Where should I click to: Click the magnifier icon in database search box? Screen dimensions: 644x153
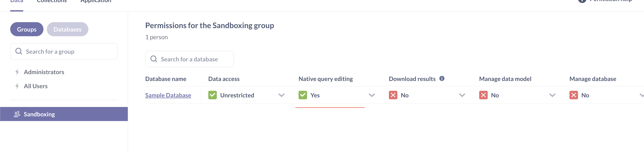pos(154,59)
